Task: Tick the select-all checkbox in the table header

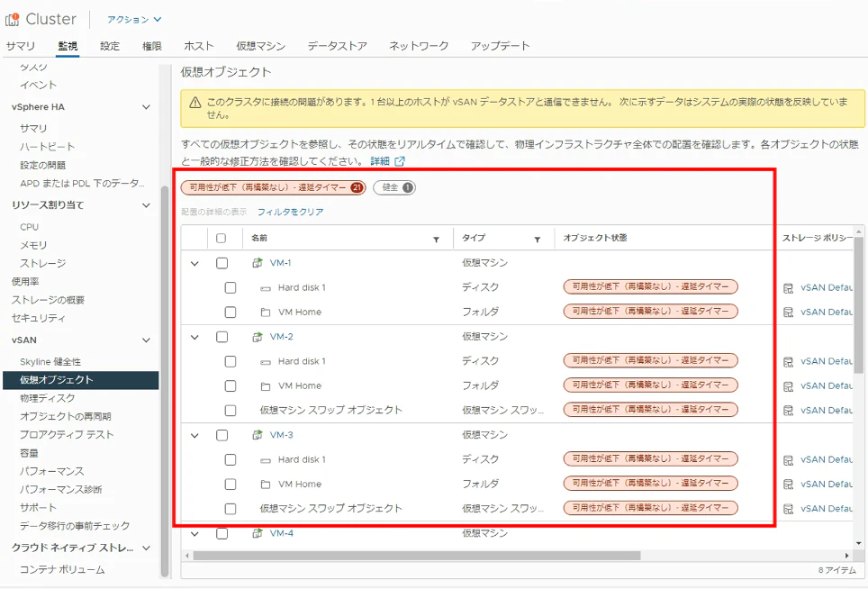Action: point(221,238)
